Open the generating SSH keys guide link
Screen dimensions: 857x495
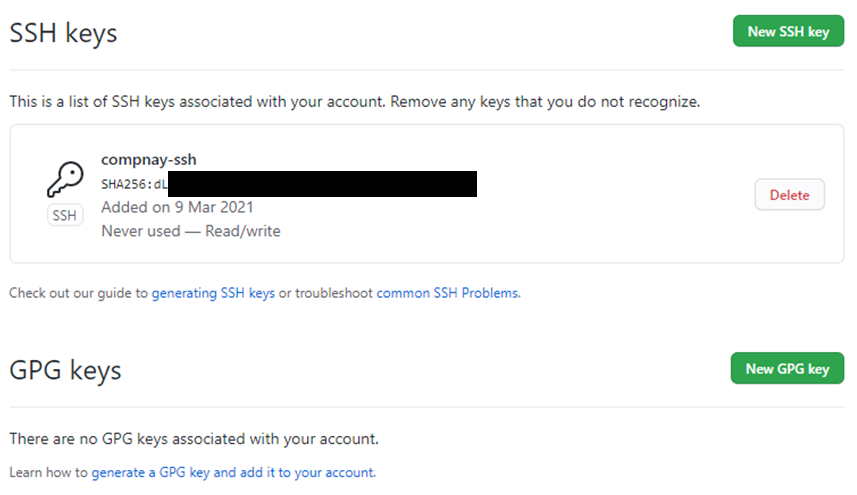click(x=213, y=293)
